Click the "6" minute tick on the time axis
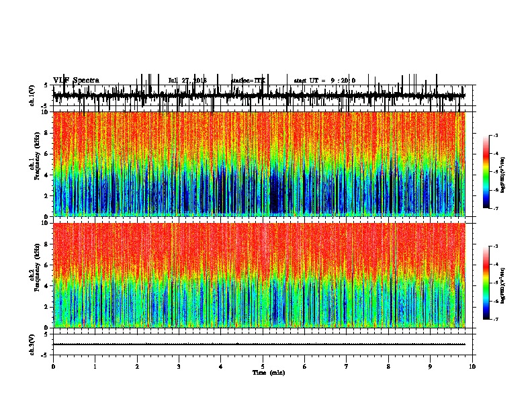Viewport: 532px width, 411px height. [305, 367]
